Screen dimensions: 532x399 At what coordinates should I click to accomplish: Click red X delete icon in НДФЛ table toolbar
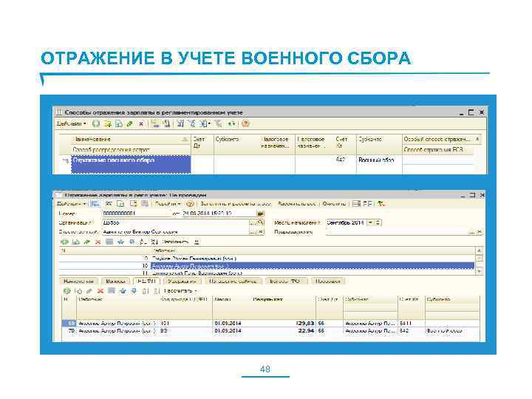[x=100, y=291]
